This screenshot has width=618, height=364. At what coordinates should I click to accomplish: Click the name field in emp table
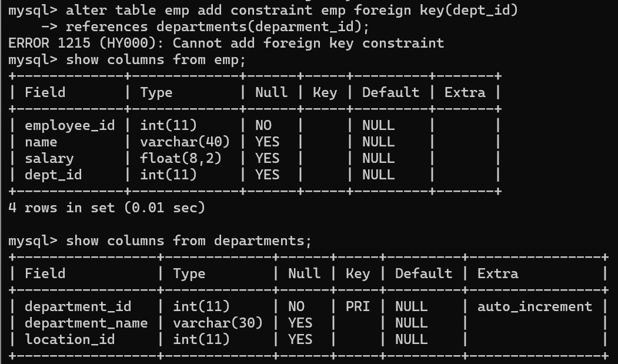point(41,142)
